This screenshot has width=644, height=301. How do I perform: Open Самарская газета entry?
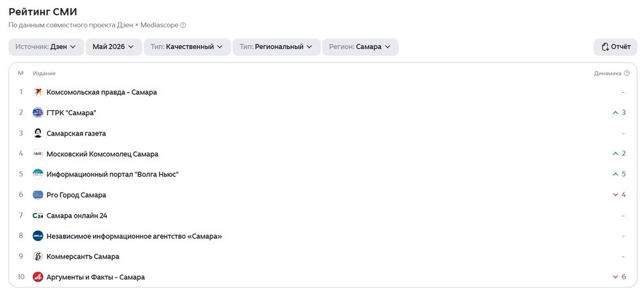[76, 133]
